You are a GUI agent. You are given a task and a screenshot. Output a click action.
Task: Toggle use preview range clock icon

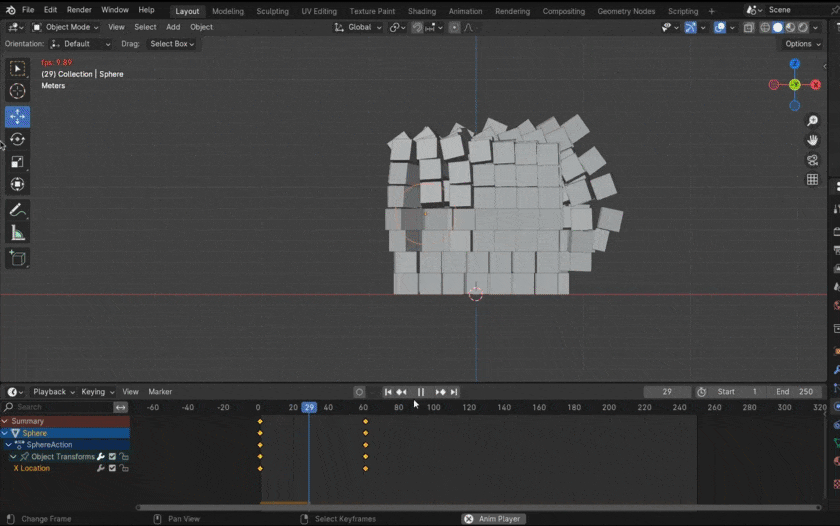pos(701,392)
